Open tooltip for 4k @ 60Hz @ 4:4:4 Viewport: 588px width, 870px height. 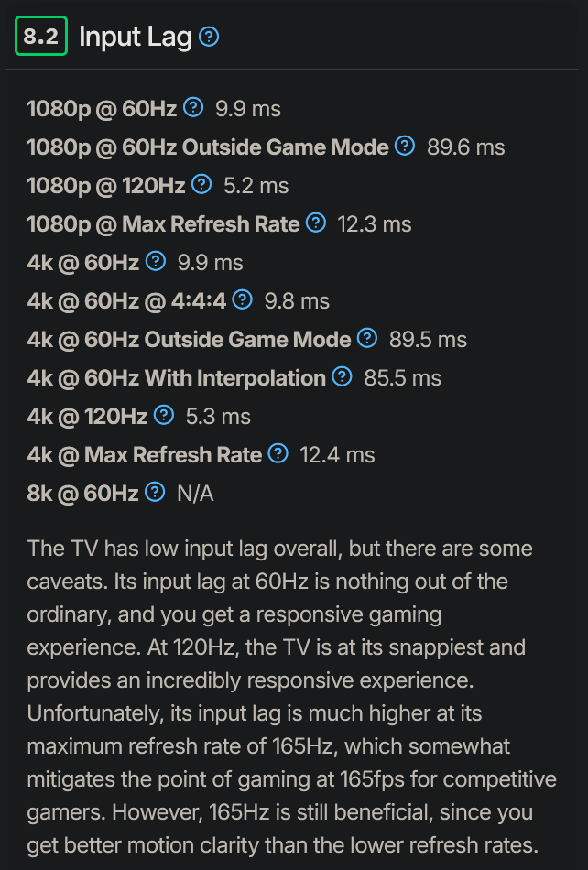(241, 299)
